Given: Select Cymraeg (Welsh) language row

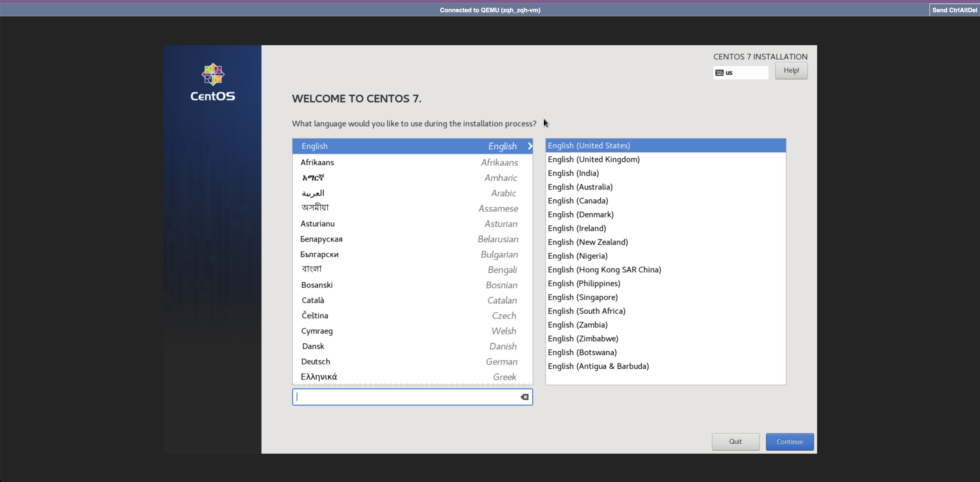Looking at the screenshot, I should tap(412, 331).
